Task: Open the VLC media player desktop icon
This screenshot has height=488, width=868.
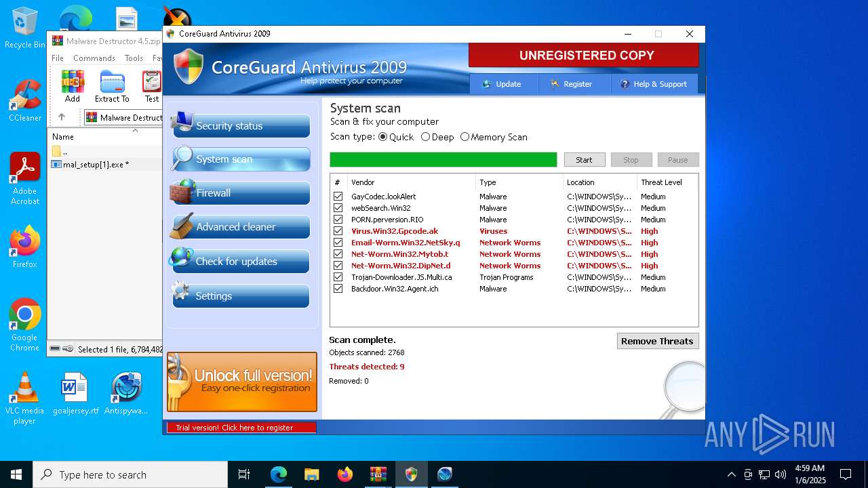Action: click(24, 399)
